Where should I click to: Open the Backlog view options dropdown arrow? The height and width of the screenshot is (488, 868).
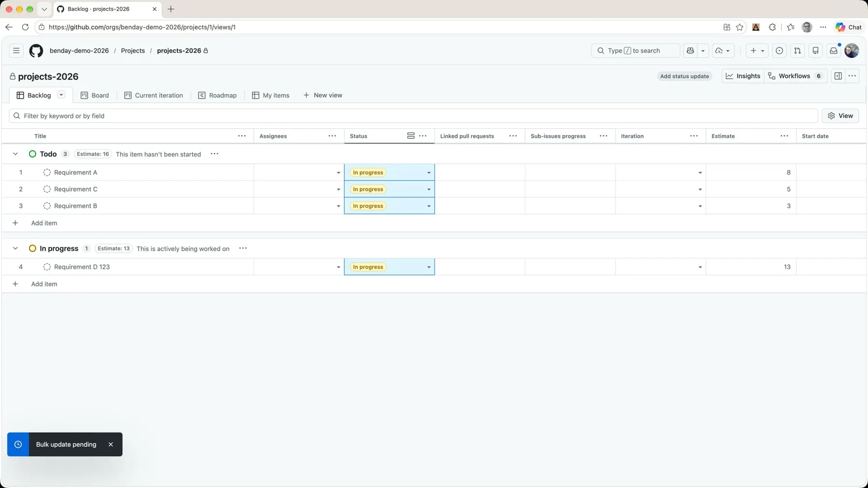pos(61,95)
